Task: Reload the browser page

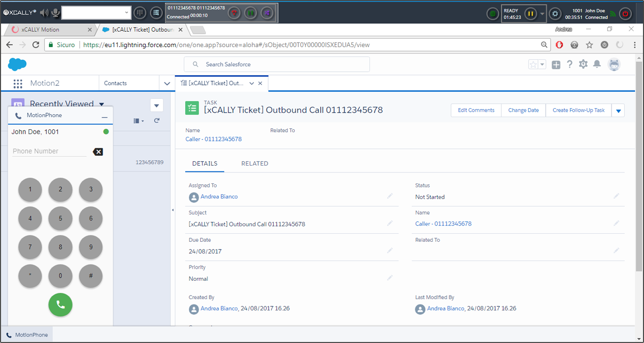Action: [36, 44]
